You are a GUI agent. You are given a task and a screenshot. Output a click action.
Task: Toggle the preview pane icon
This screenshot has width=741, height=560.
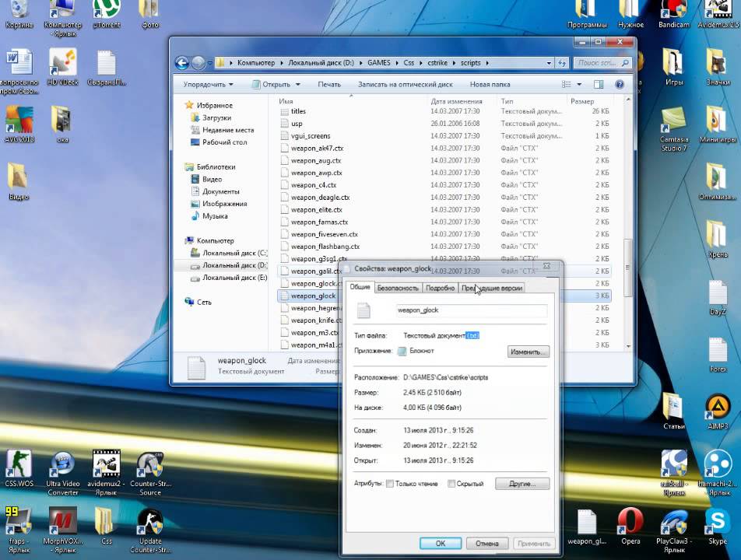tap(599, 85)
